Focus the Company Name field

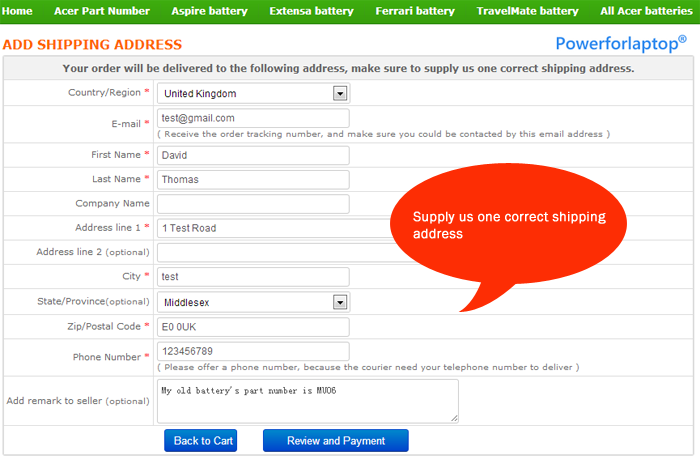click(x=252, y=204)
